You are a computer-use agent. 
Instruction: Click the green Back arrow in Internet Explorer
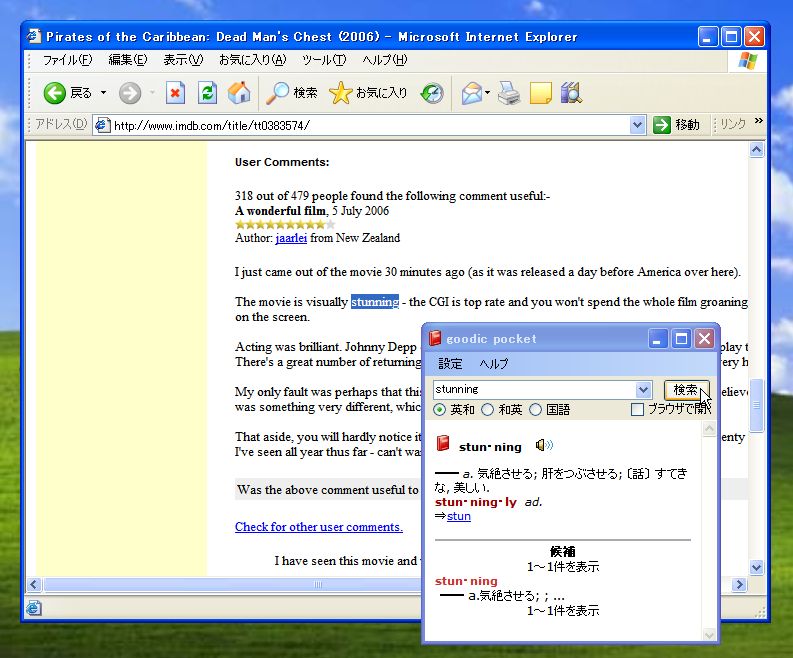point(55,93)
